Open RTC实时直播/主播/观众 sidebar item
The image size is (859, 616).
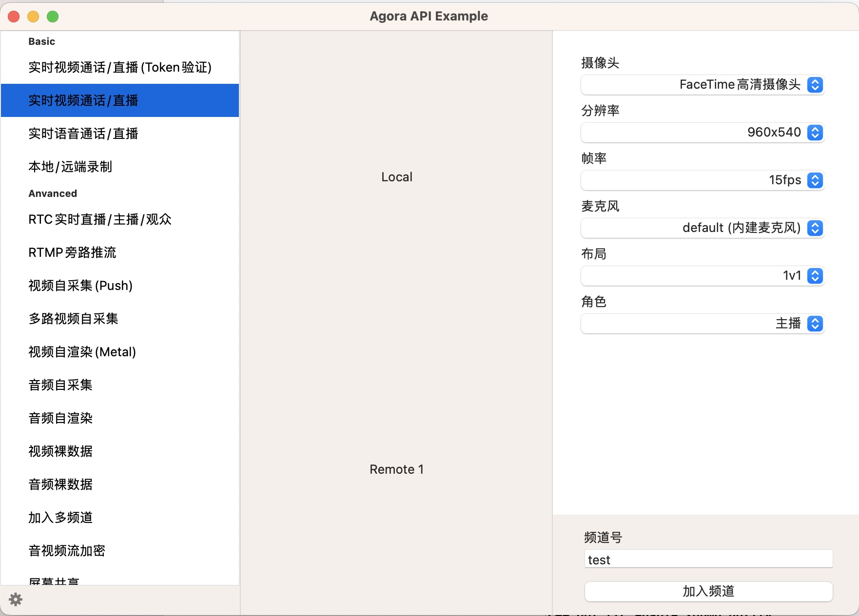[x=120, y=219]
